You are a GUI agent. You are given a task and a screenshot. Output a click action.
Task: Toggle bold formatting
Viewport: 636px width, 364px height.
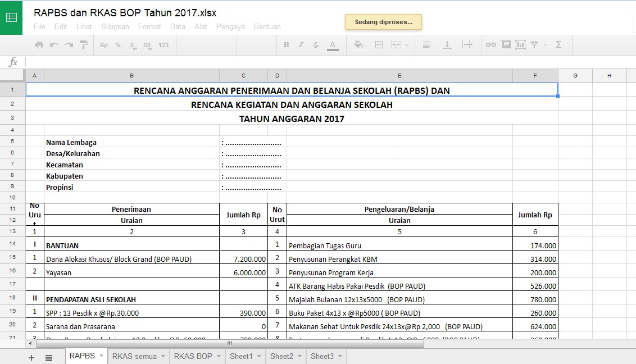287,45
